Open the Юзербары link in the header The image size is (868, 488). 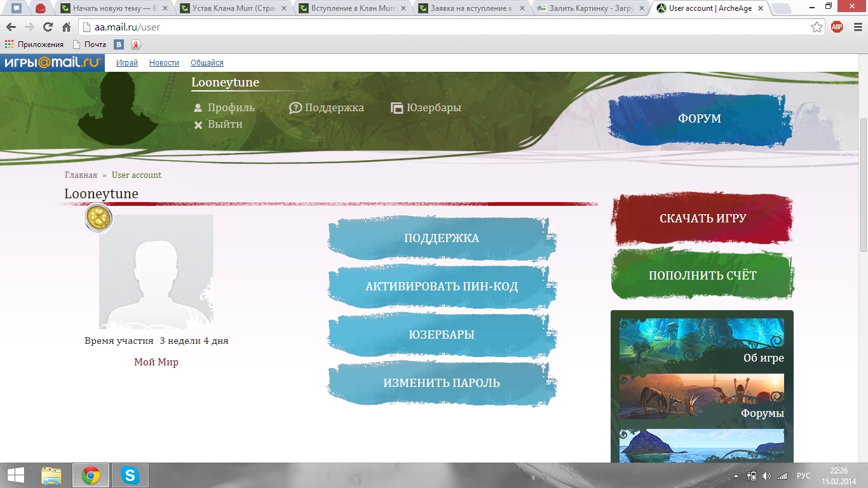click(426, 108)
